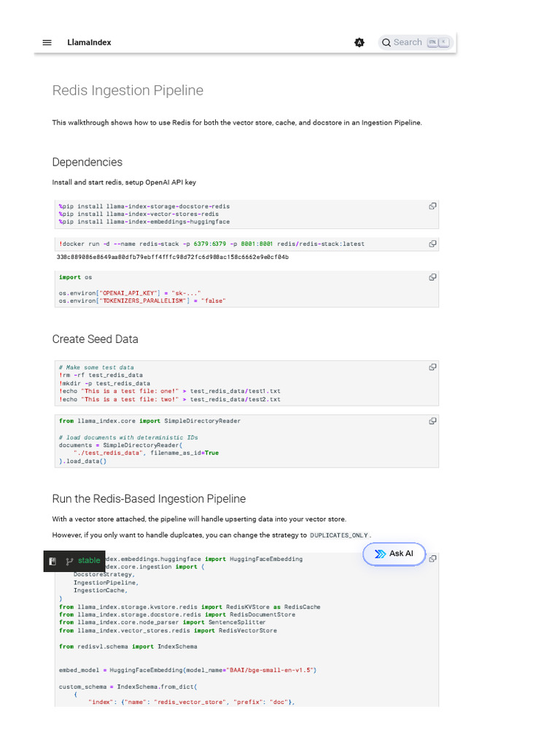
Task: Click the 'from redisvl.schema import IndexSchema' line
Action: pyautogui.click(x=128, y=647)
